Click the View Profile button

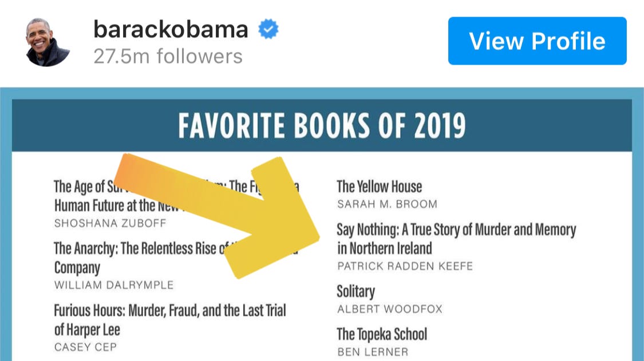537,41
